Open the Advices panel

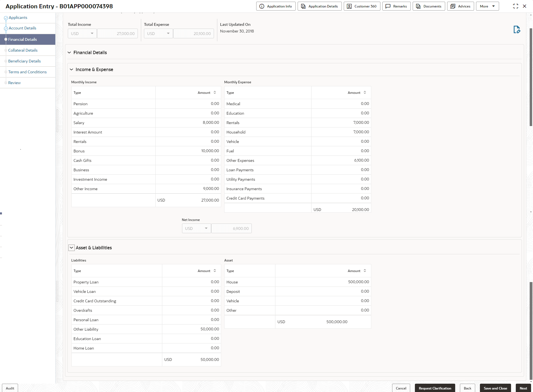(x=460, y=6)
